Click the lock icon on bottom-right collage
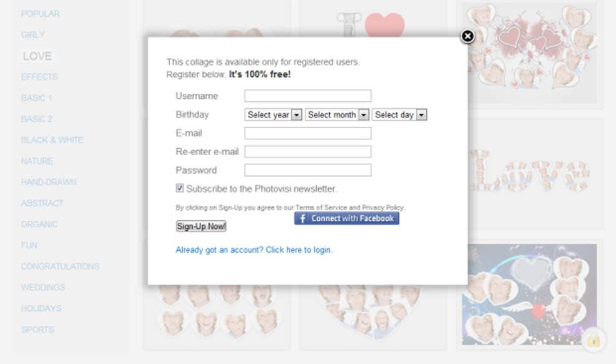 (x=593, y=340)
